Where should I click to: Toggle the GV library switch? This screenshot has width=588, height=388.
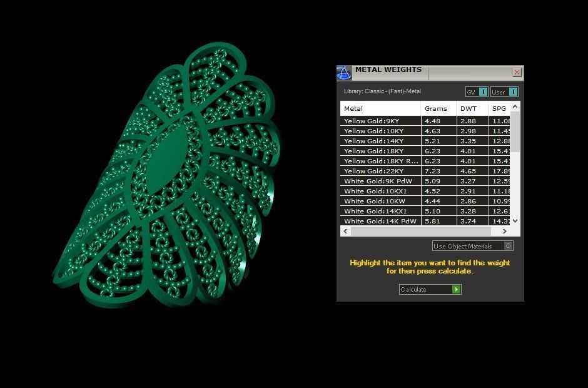point(477,92)
